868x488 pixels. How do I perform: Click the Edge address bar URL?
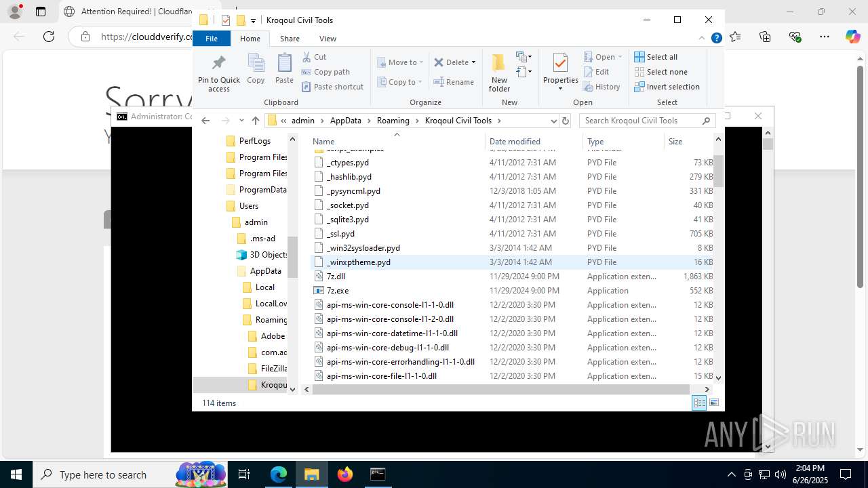pyautogui.click(x=146, y=37)
